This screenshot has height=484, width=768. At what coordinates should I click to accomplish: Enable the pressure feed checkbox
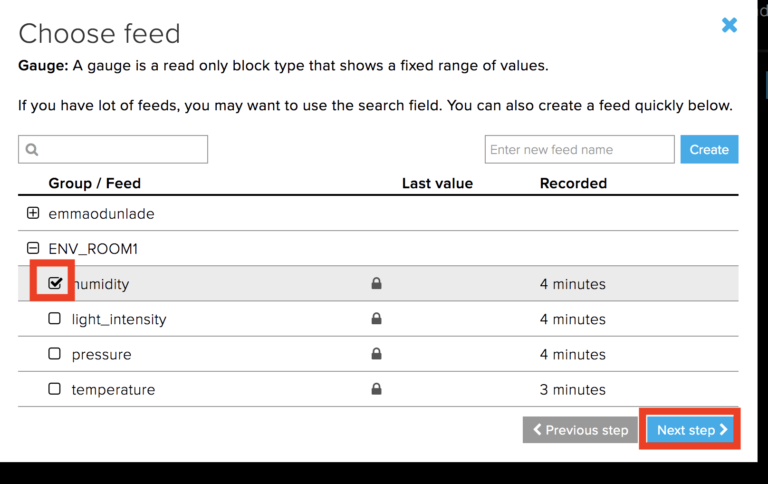pos(55,354)
